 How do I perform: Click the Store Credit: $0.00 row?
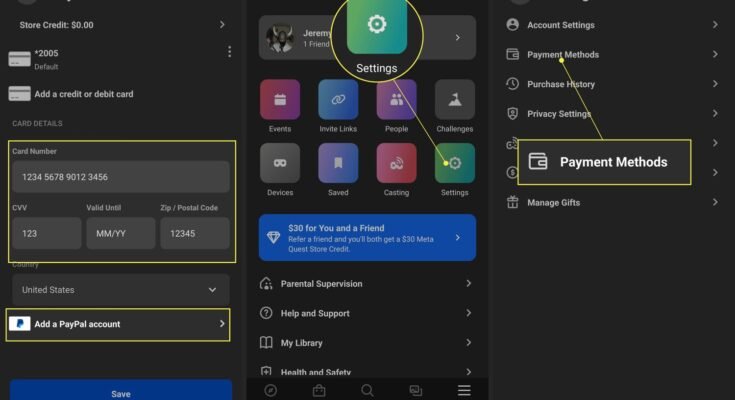point(121,25)
